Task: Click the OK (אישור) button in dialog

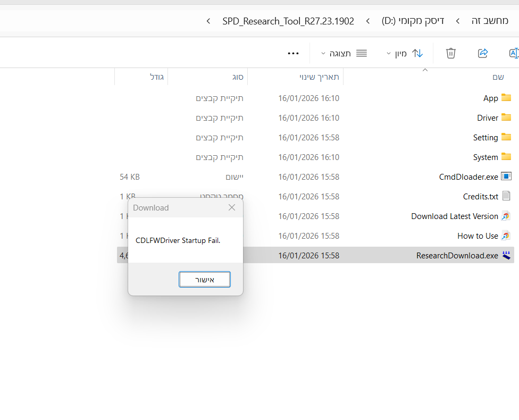Action: 205,280
